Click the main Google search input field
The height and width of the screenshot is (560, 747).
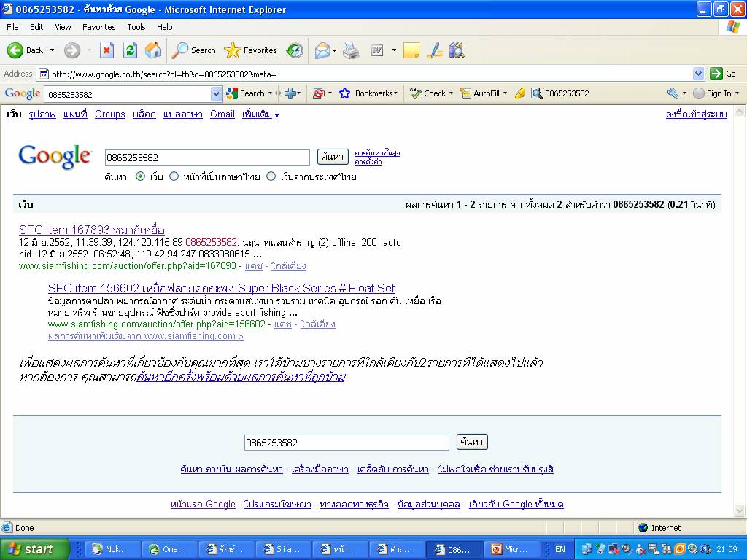click(x=207, y=157)
